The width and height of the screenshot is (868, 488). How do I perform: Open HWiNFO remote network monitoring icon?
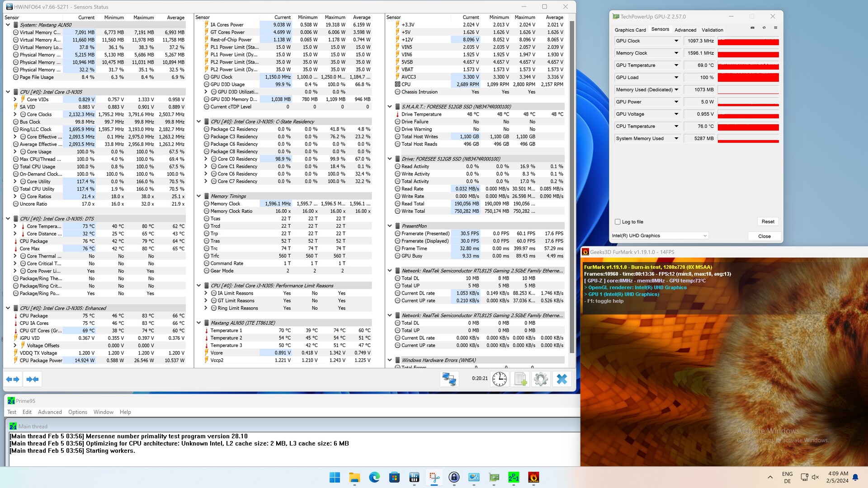pyautogui.click(x=449, y=379)
